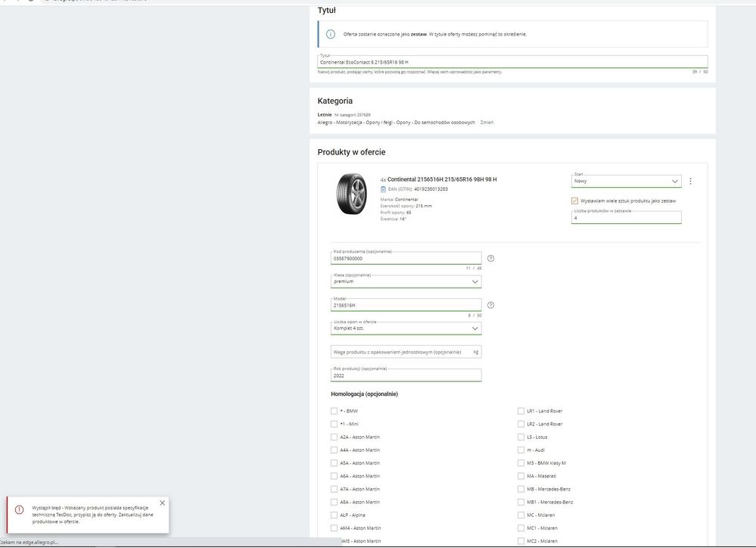Click the 'Letnie' category name
Viewport: 756px width, 548px height.
pyautogui.click(x=325, y=115)
